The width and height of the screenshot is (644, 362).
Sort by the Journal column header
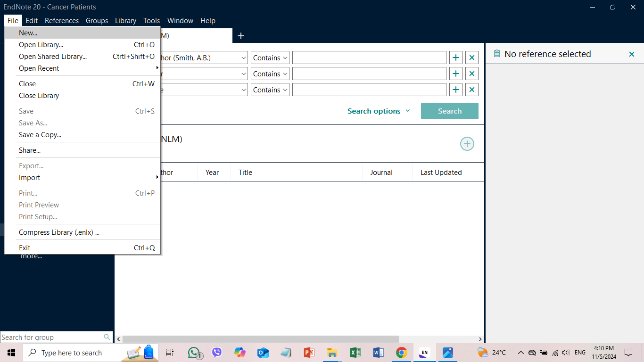[x=381, y=173]
